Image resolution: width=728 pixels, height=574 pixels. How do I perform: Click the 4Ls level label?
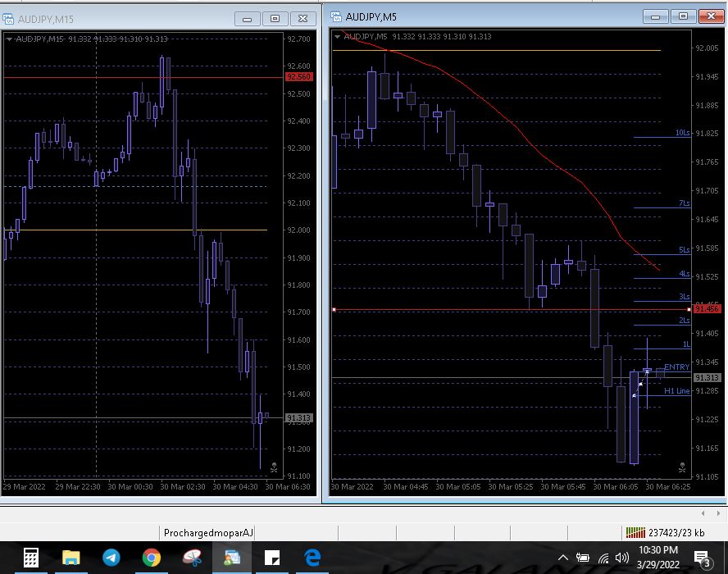pos(684,274)
